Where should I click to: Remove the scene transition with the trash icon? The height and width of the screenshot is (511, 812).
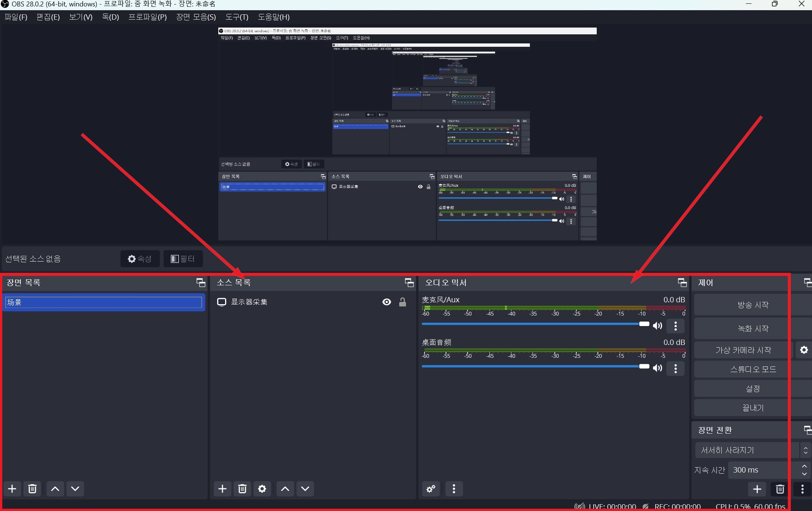[780, 489]
